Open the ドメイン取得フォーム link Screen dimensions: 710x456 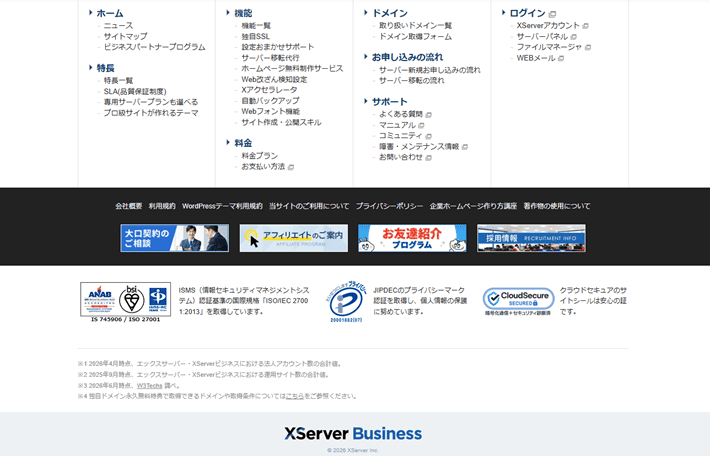pos(415,37)
